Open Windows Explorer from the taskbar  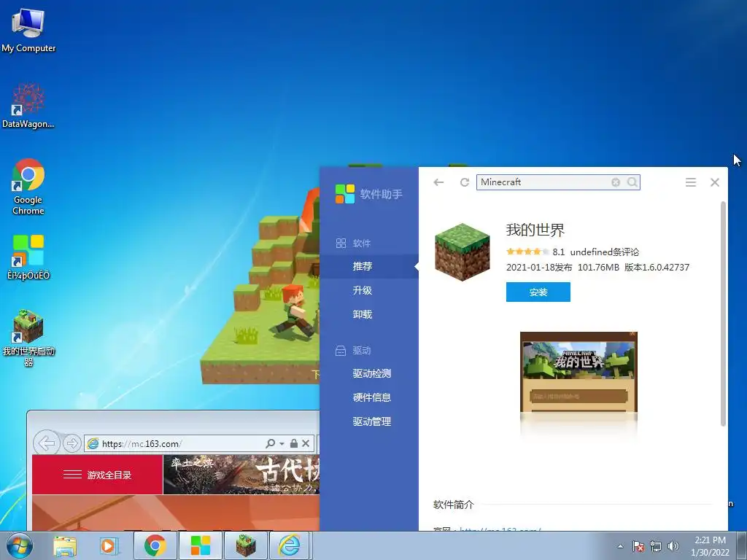pos(65,545)
